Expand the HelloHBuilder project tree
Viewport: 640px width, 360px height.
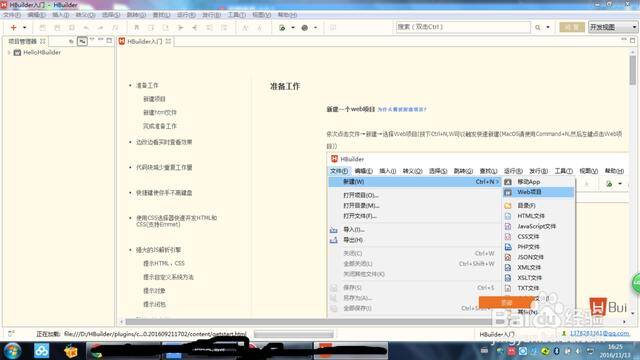pos(9,53)
